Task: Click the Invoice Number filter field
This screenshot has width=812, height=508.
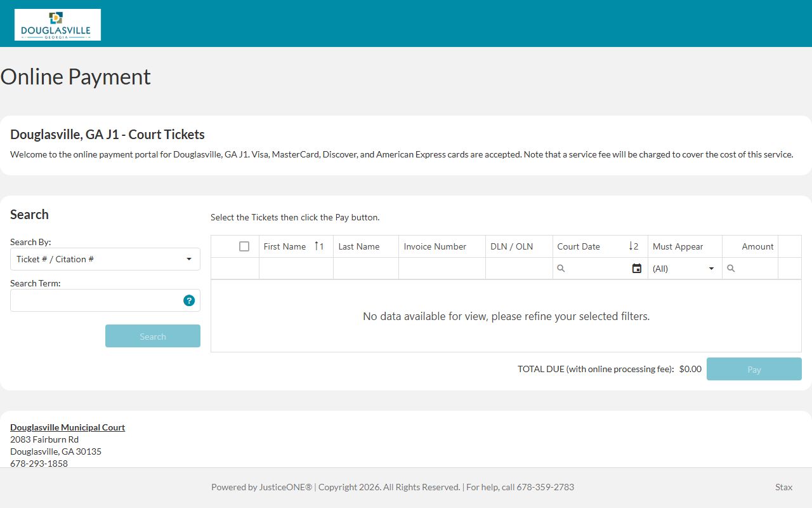Action: click(x=442, y=269)
